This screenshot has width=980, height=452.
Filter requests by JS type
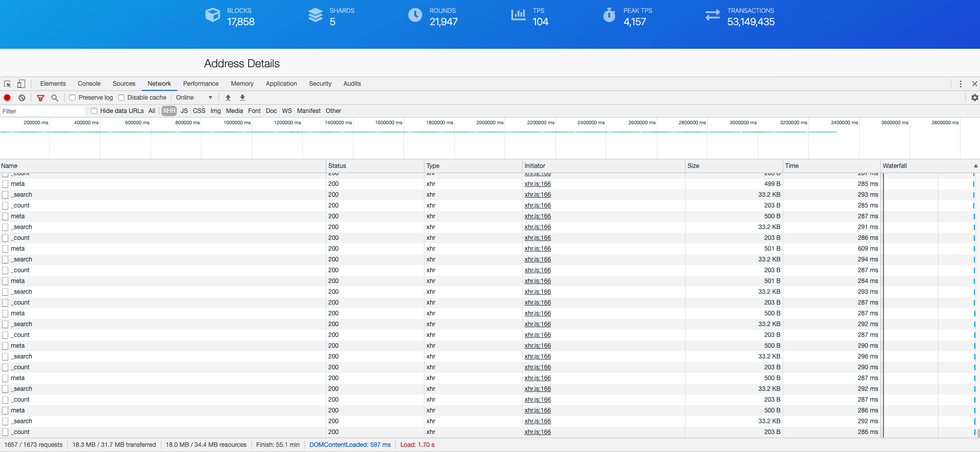tap(184, 111)
